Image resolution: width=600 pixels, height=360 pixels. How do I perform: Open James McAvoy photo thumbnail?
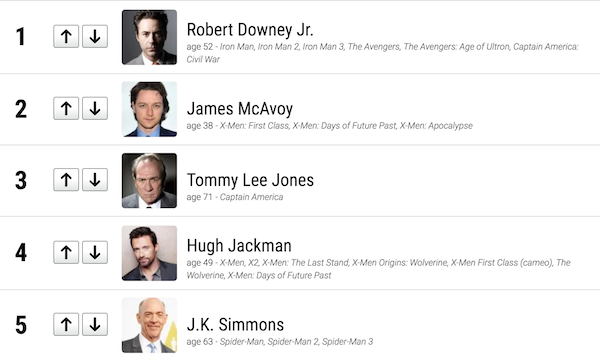pyautogui.click(x=149, y=109)
